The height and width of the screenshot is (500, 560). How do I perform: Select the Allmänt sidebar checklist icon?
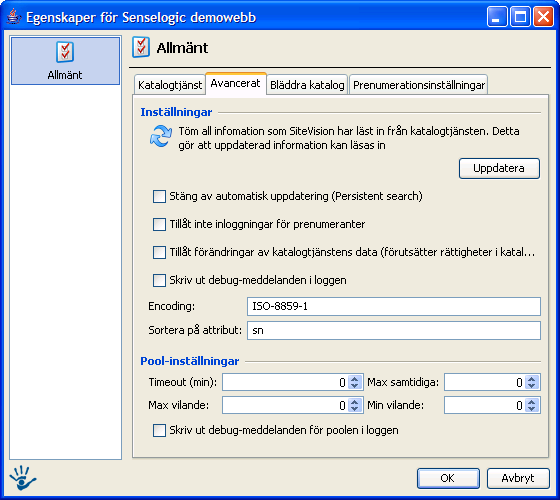[65, 52]
